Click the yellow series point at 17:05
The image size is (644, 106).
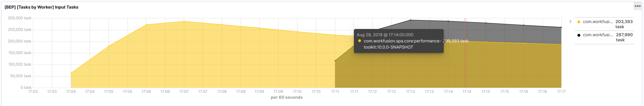point(109,46)
